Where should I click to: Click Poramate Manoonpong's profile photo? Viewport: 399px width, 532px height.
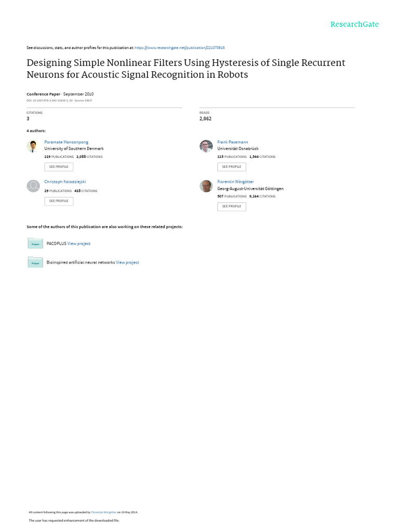(x=33, y=146)
